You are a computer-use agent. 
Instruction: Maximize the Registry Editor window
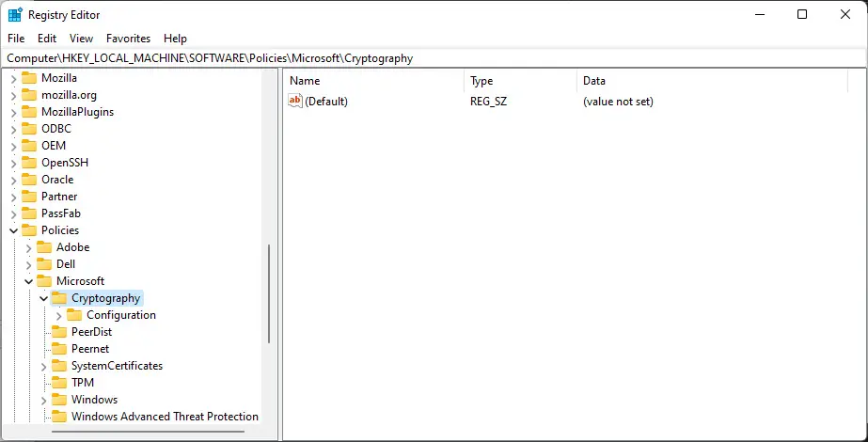coord(801,15)
